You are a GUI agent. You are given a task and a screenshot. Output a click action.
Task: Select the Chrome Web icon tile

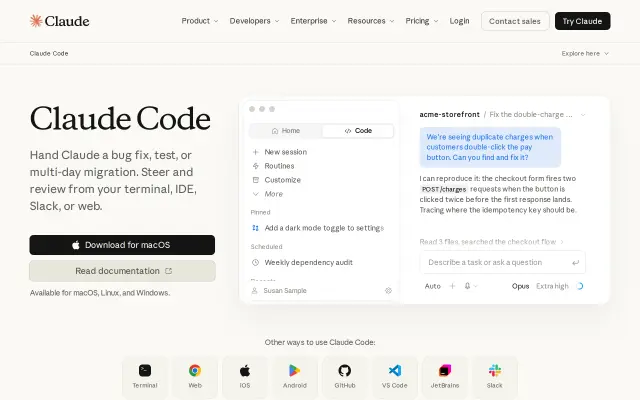click(195, 377)
